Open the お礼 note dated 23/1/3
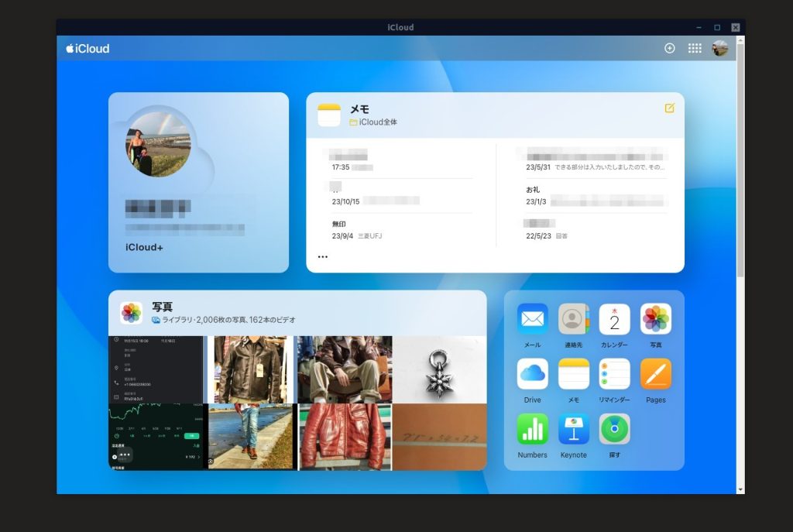This screenshot has height=532, width=793. click(596, 195)
